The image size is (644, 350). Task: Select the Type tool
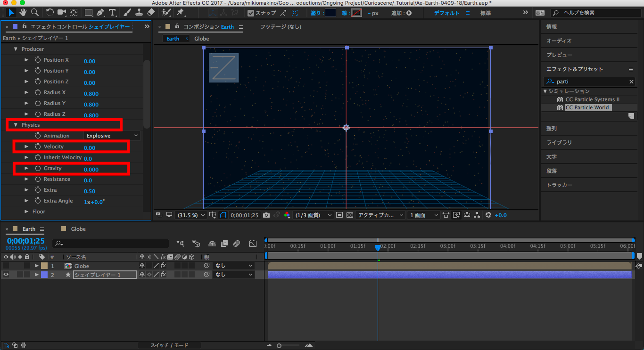112,12
